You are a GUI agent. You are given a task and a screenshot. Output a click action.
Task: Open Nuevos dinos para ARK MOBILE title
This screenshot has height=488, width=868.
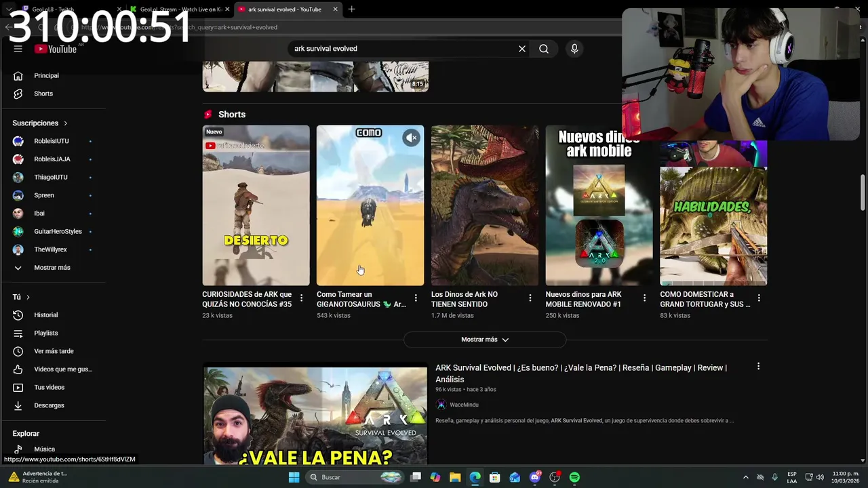point(583,299)
